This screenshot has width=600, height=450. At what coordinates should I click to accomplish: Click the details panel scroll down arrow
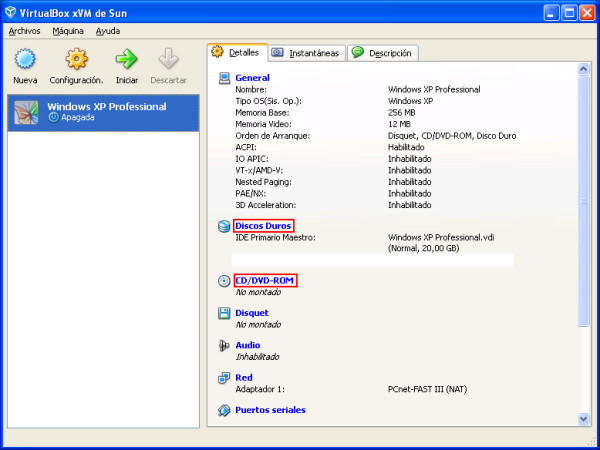(x=584, y=419)
